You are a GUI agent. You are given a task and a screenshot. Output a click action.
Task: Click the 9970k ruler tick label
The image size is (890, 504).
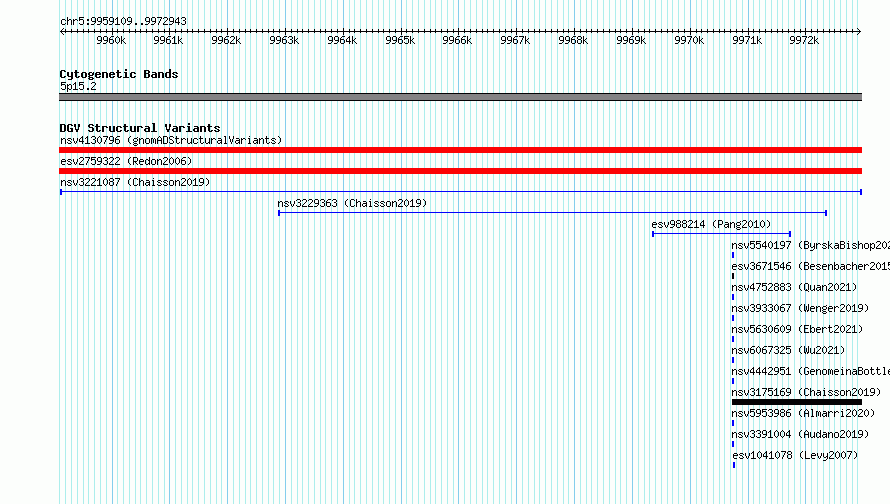coord(689,40)
